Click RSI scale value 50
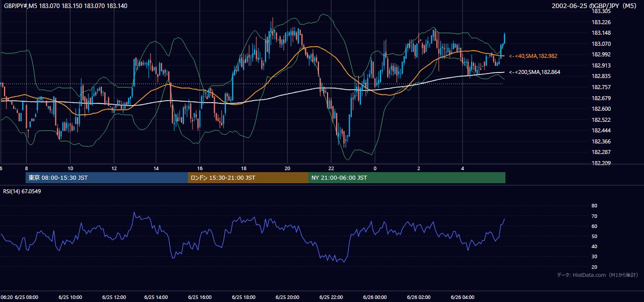Viewport: 644px width, 302px height. [x=594, y=236]
